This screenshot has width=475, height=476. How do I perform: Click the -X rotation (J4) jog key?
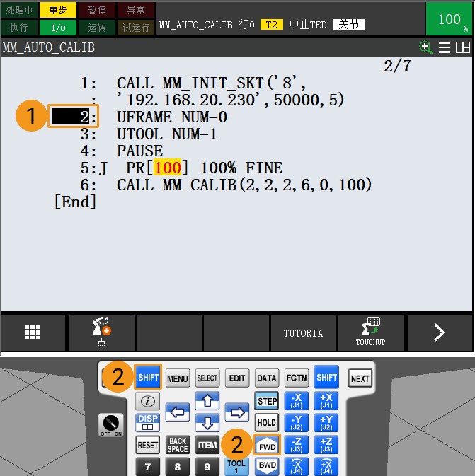click(x=297, y=466)
